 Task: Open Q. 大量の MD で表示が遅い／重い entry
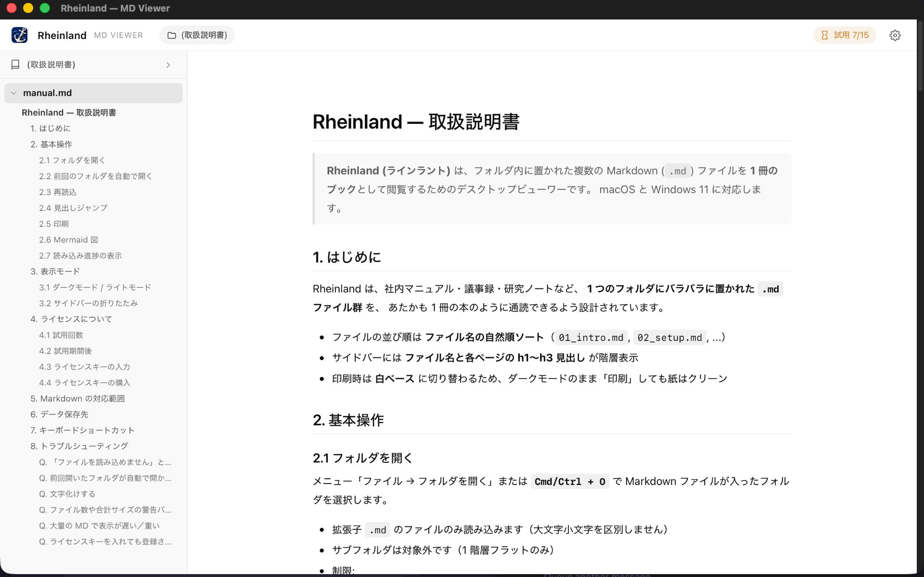click(x=99, y=525)
